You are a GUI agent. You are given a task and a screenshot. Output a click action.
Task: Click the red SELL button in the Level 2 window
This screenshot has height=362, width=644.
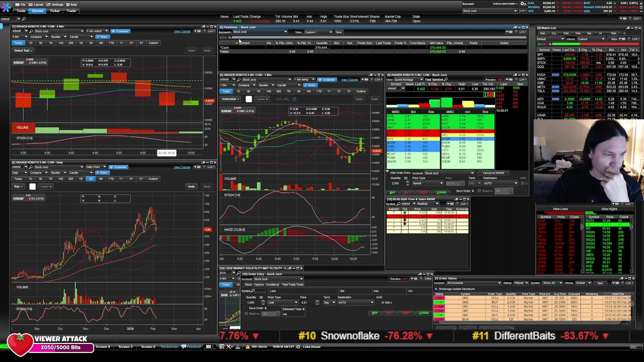coord(408,193)
